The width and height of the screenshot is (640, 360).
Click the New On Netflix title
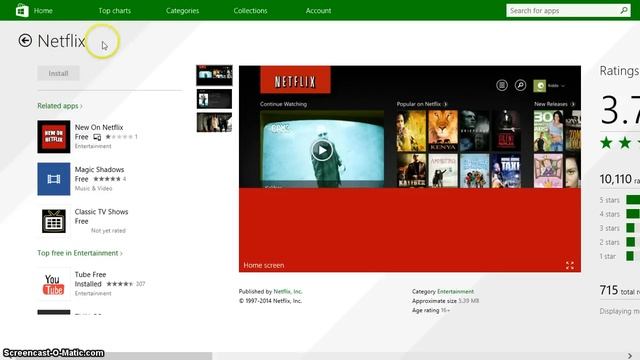click(x=99, y=127)
